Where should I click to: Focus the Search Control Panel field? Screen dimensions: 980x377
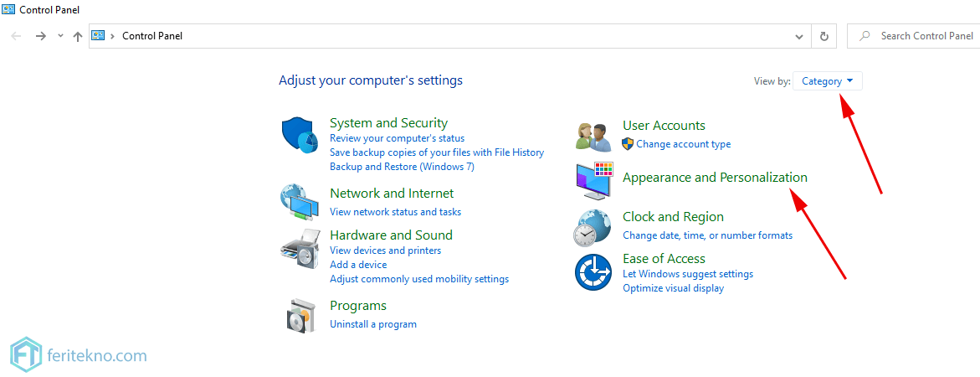point(913,36)
